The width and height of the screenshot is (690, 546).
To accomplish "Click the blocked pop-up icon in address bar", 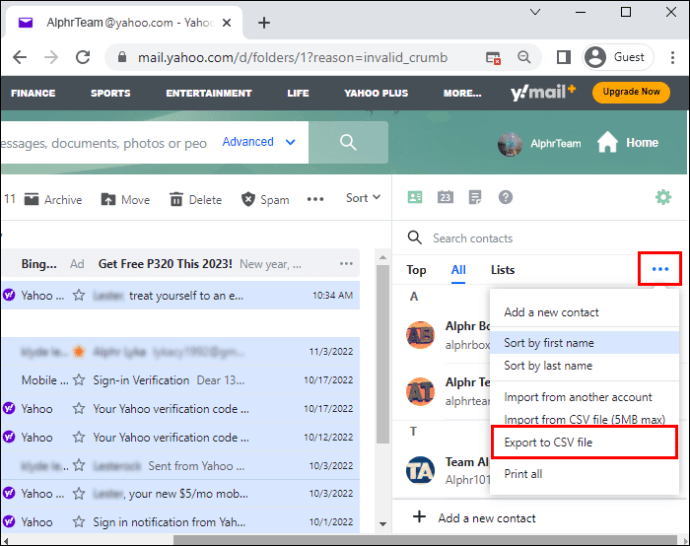I will (x=493, y=58).
